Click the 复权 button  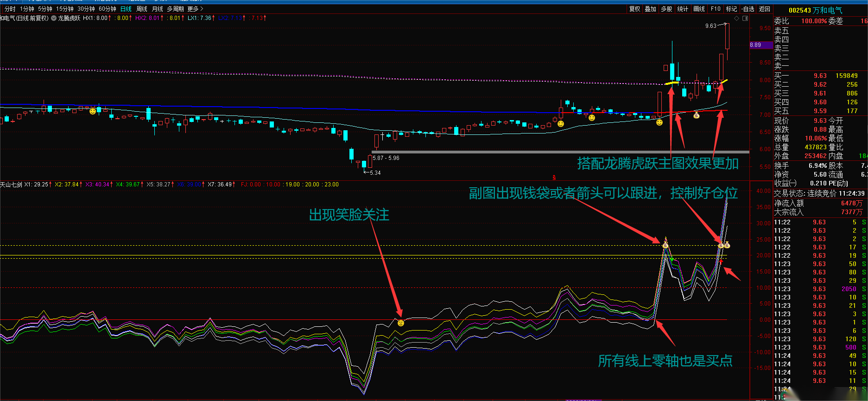click(x=634, y=9)
